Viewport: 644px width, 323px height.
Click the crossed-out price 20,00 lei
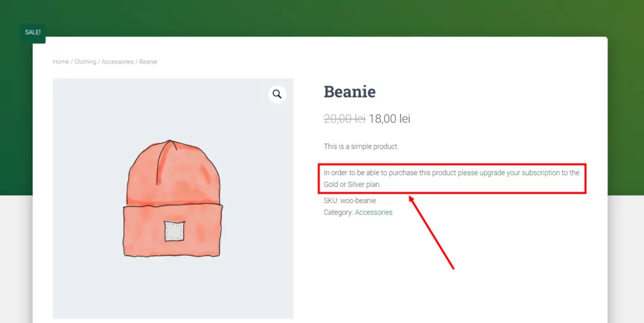pyautogui.click(x=345, y=119)
